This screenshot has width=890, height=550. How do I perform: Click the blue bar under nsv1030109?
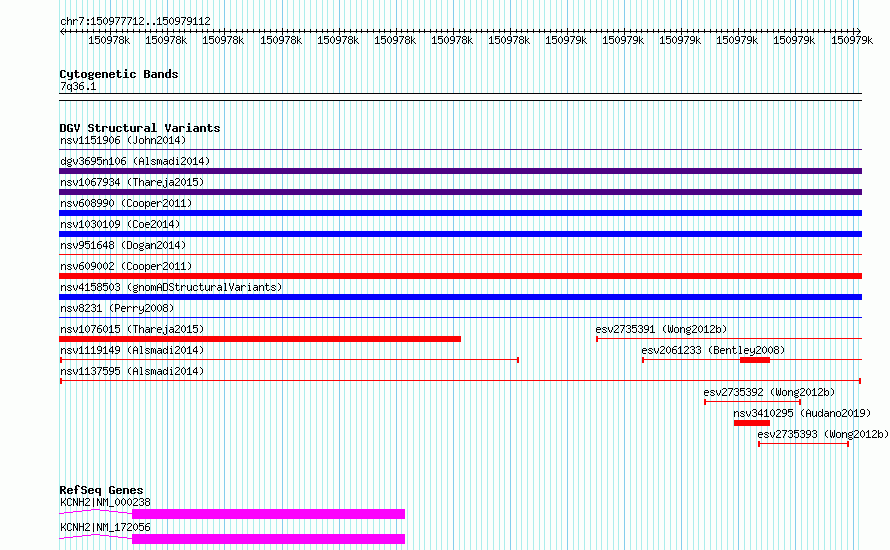(460, 234)
